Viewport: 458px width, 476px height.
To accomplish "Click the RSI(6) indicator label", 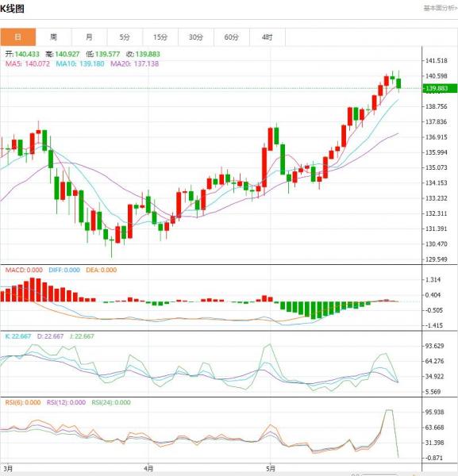I will 23,402.
